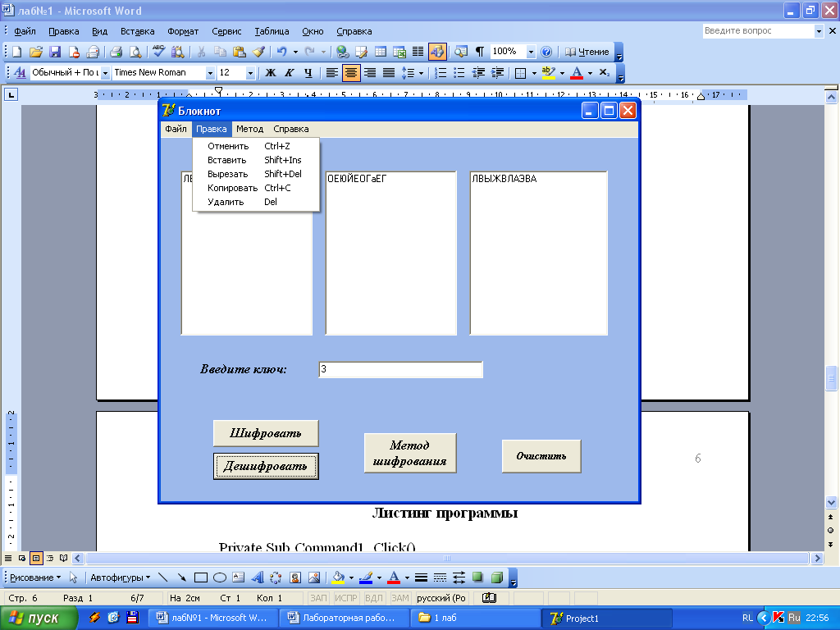840x630 pixels.
Task: Open Word Help question mark icon
Action: [x=546, y=52]
